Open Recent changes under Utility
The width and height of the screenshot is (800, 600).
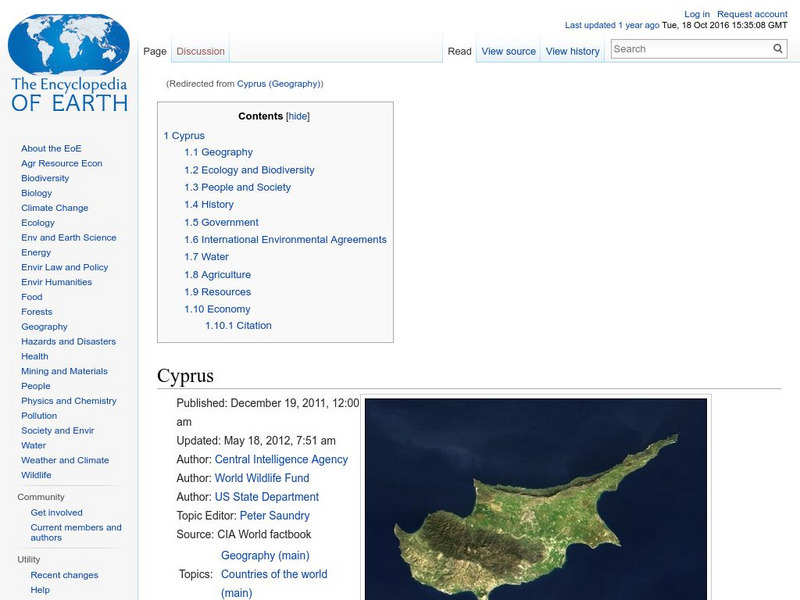[x=64, y=575]
